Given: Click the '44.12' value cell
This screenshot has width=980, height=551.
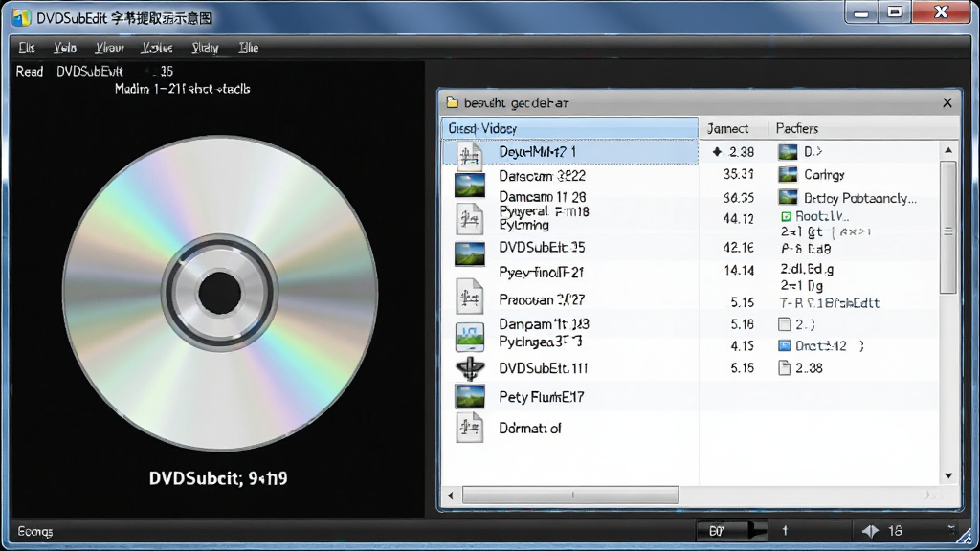Looking at the screenshot, I should [738, 219].
